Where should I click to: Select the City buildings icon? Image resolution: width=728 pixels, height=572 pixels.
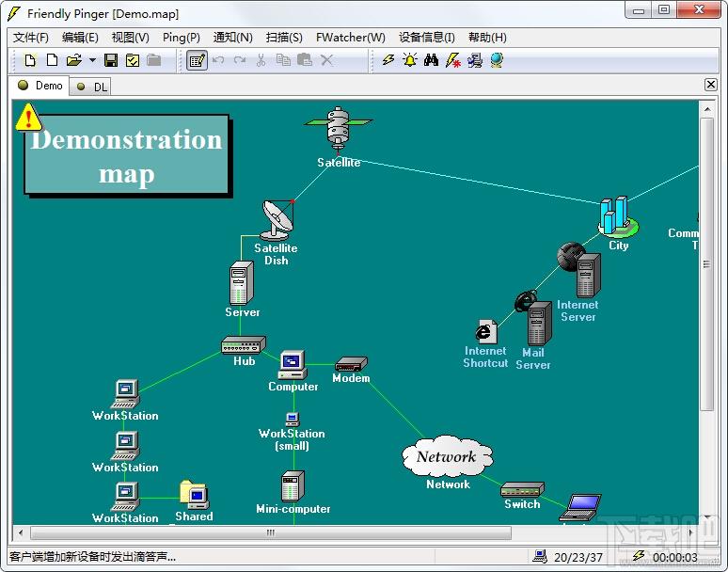(618, 216)
